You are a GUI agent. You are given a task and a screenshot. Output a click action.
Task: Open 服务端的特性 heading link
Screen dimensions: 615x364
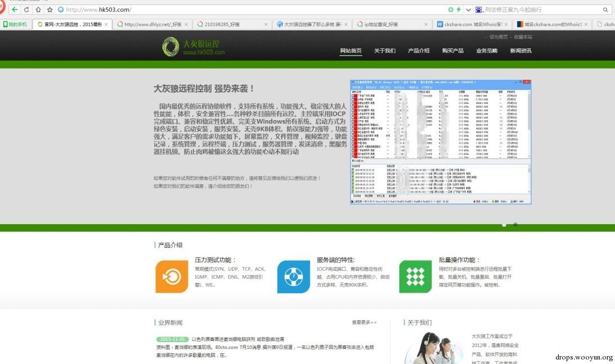click(x=335, y=260)
